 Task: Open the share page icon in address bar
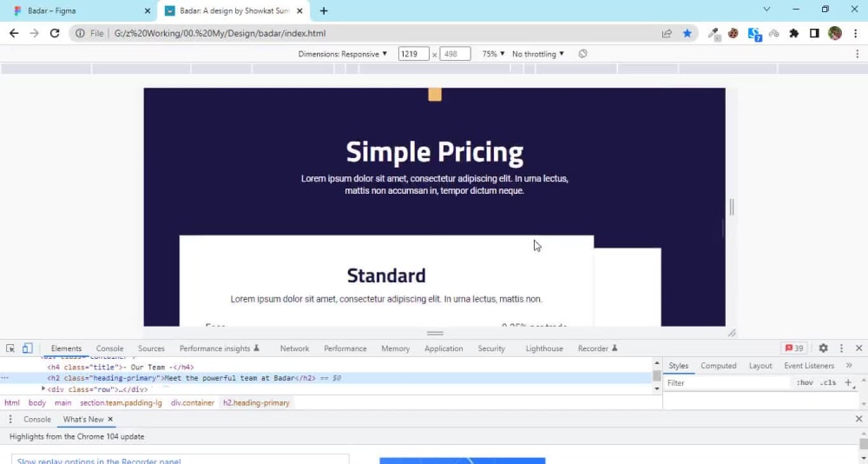click(667, 33)
